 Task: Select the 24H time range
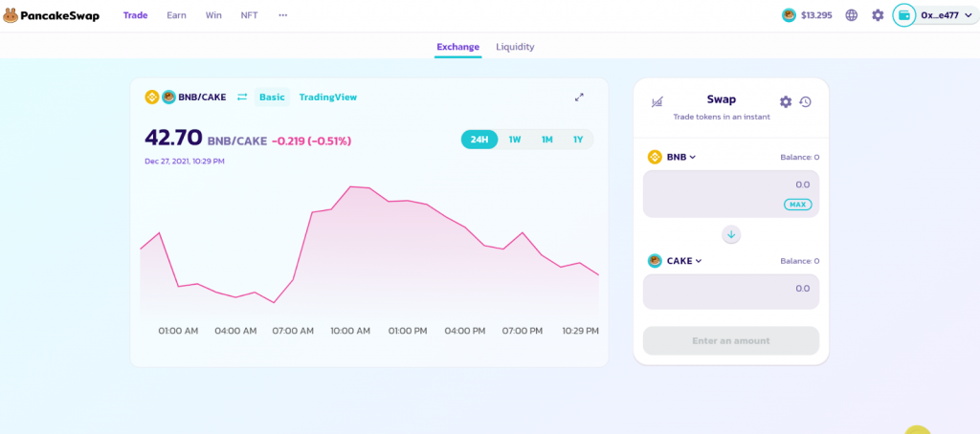tap(479, 140)
